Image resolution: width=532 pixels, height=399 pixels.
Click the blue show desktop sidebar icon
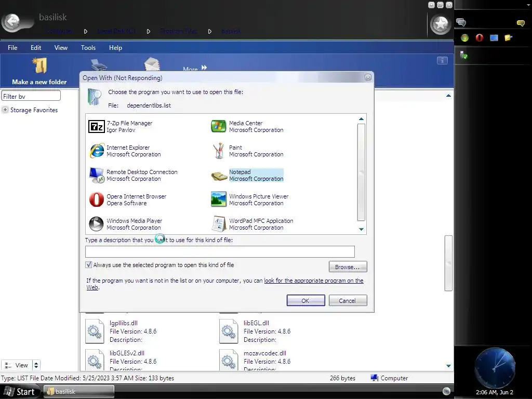(x=494, y=37)
